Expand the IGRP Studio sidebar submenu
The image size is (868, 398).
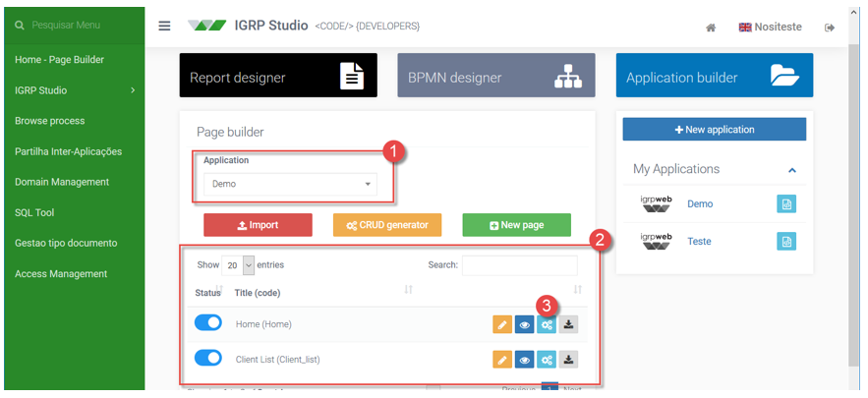pos(133,90)
